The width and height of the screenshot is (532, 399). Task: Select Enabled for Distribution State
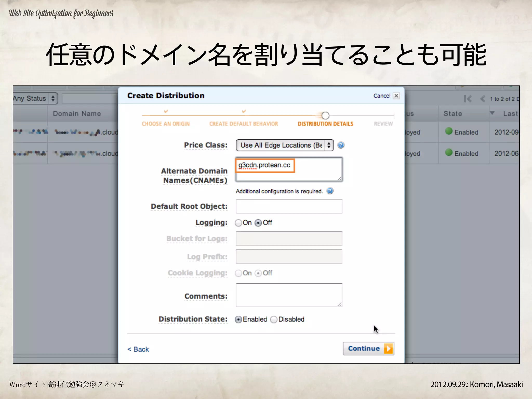pos(238,320)
